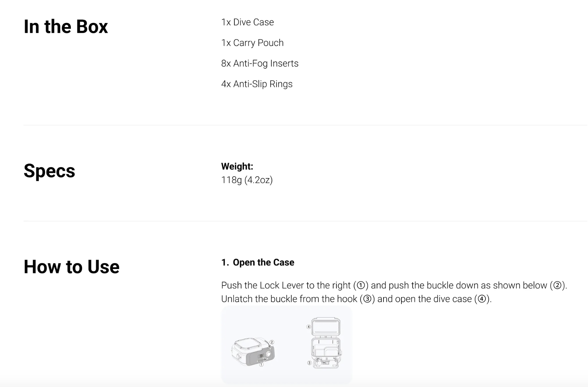Click the lock lever arrow in the diagram
Viewport: 588px width, 387px height.
click(x=263, y=359)
